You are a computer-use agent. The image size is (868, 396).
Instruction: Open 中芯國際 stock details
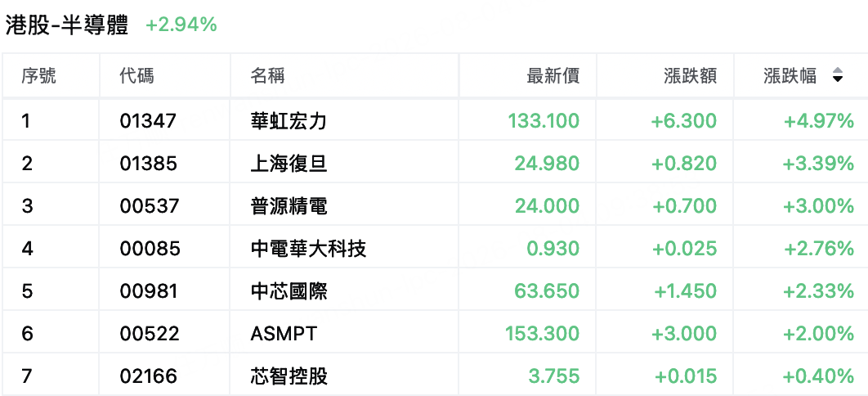[x=289, y=290]
